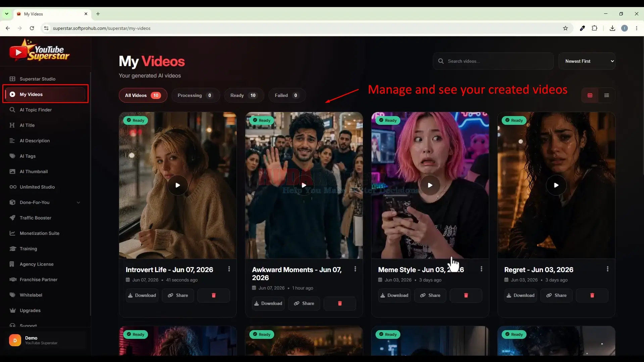Switch to grid view layout
The width and height of the screenshot is (644, 362).
coord(590,95)
